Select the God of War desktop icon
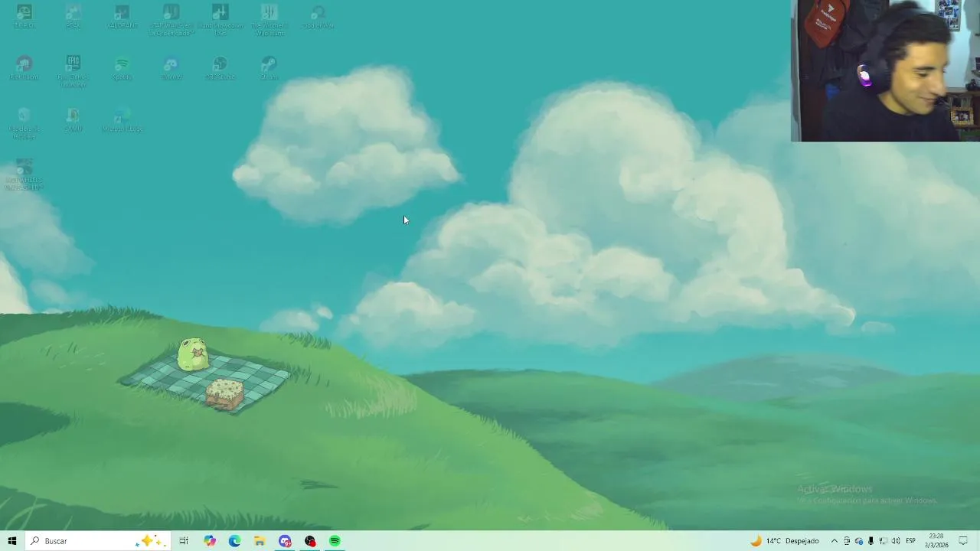The height and width of the screenshot is (551, 980). tap(318, 17)
